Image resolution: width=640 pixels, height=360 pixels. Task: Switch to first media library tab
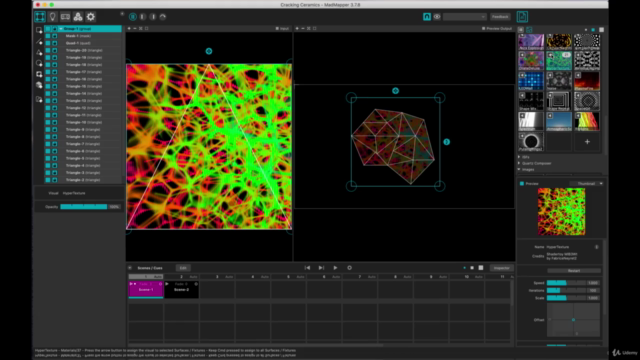coord(521,30)
